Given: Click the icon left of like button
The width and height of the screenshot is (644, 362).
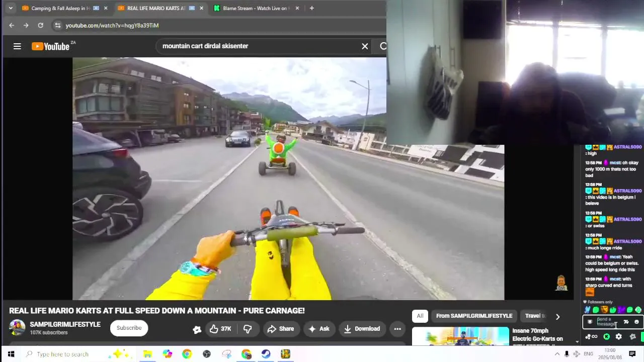Looking at the screenshot, I should tap(197, 329).
